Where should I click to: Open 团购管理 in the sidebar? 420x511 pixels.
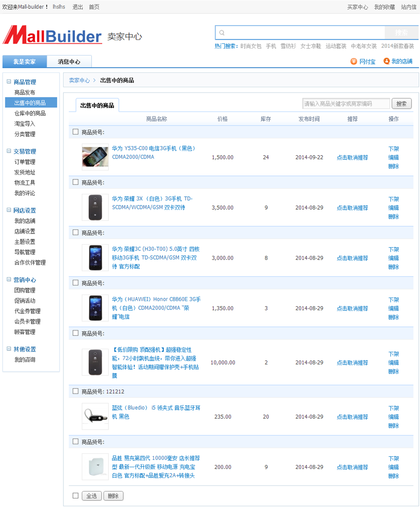click(25, 290)
